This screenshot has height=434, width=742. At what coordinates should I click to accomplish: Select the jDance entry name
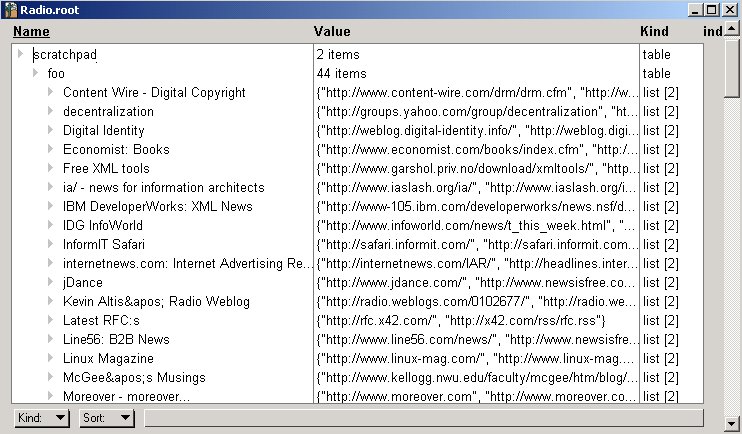tap(83, 283)
